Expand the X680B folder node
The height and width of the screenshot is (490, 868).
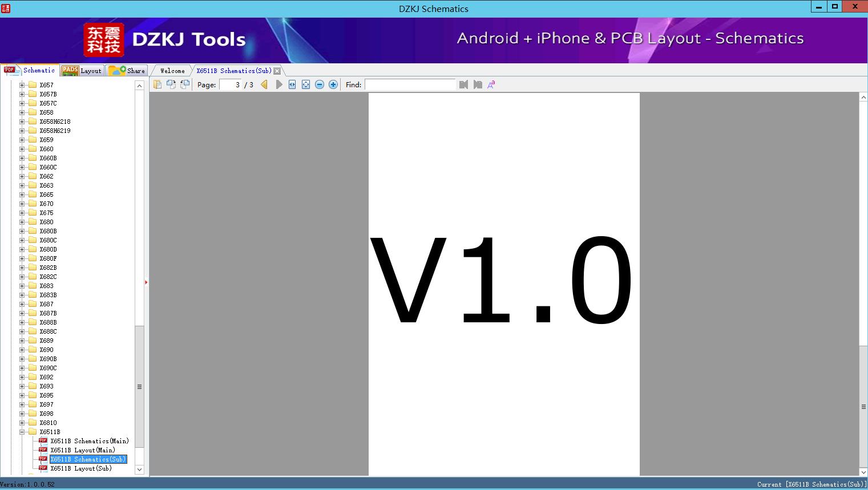click(22, 231)
